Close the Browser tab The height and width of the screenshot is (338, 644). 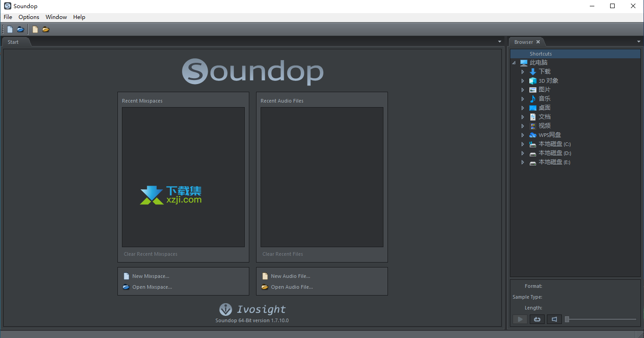click(x=538, y=42)
